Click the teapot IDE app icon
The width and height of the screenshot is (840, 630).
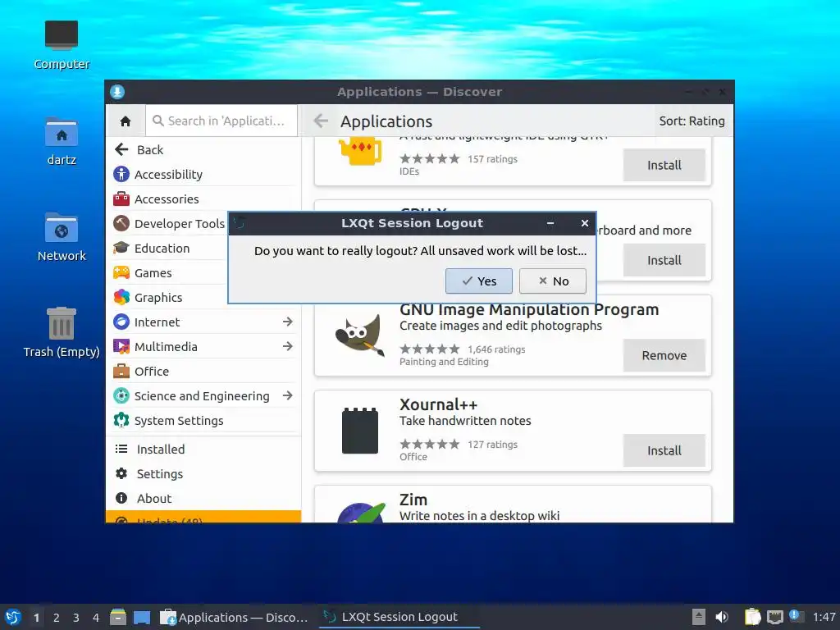tap(360, 151)
